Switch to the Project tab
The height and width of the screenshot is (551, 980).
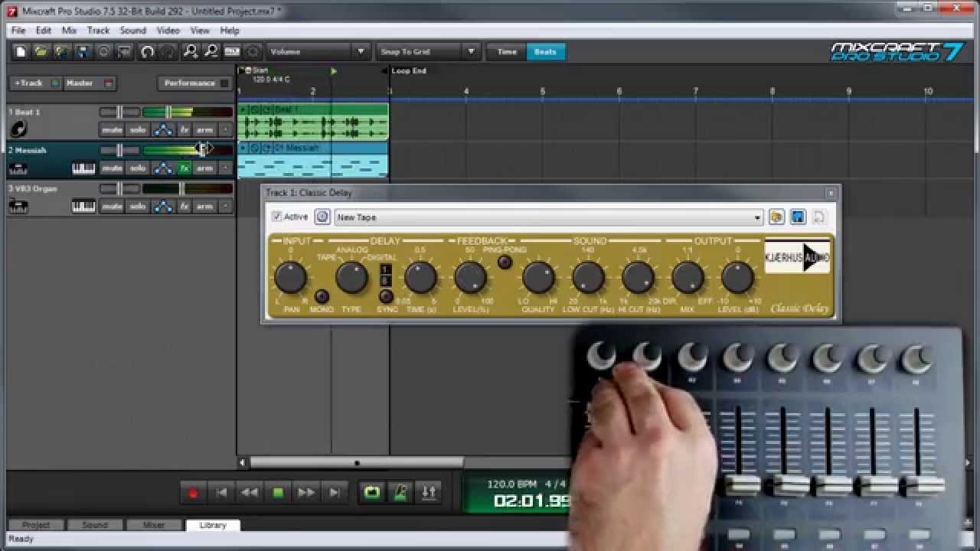pos(36,525)
